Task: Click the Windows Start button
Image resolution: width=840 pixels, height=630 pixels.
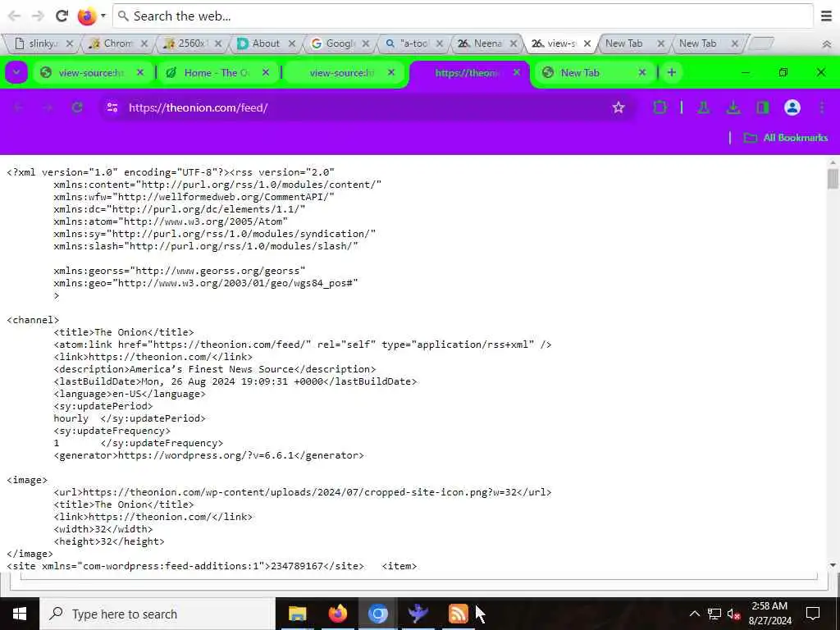Action: click(x=20, y=614)
